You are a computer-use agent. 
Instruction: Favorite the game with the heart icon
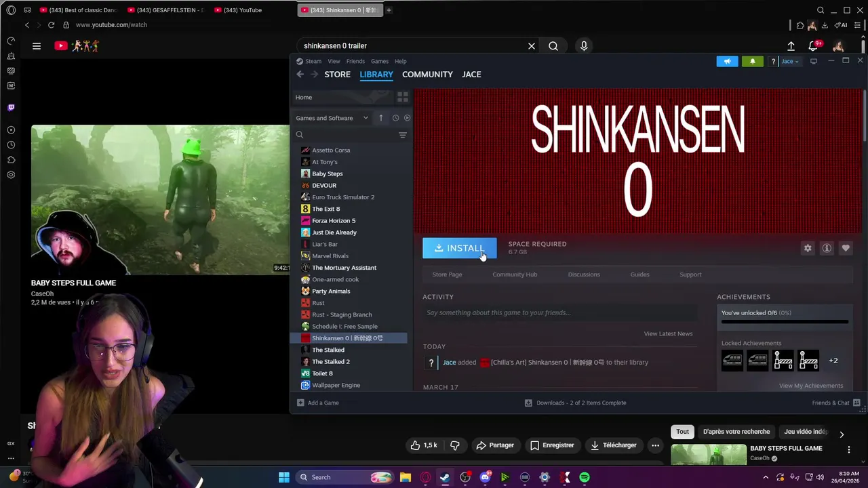click(x=846, y=248)
